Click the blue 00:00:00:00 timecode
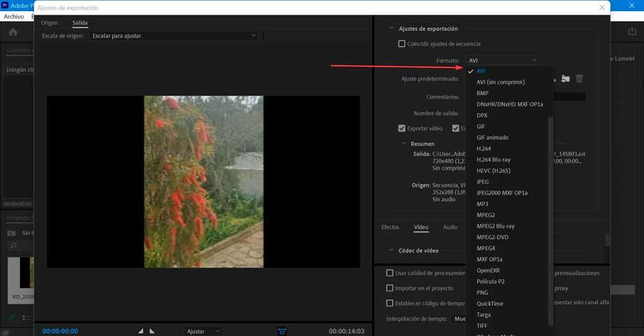644x336 pixels. click(x=60, y=331)
